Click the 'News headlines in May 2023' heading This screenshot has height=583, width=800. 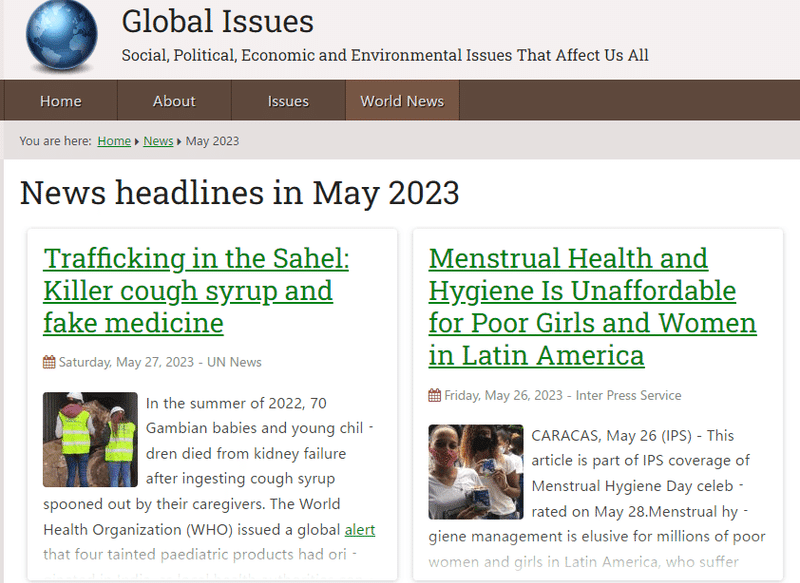240,193
